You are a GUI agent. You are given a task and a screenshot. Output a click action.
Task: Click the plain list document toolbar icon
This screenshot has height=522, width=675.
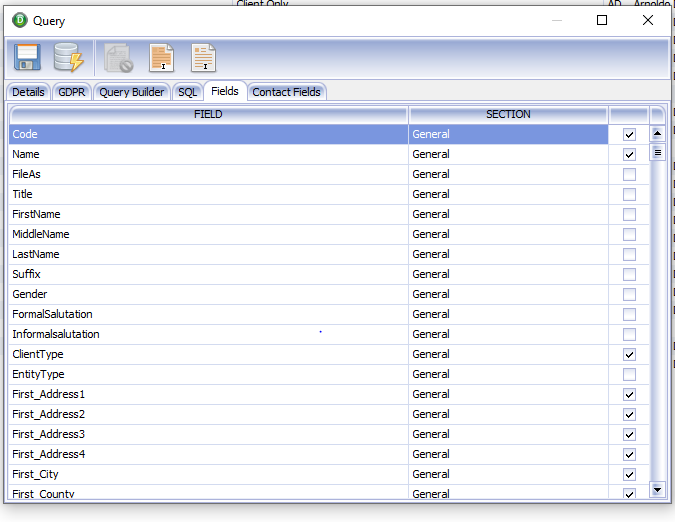[203, 58]
